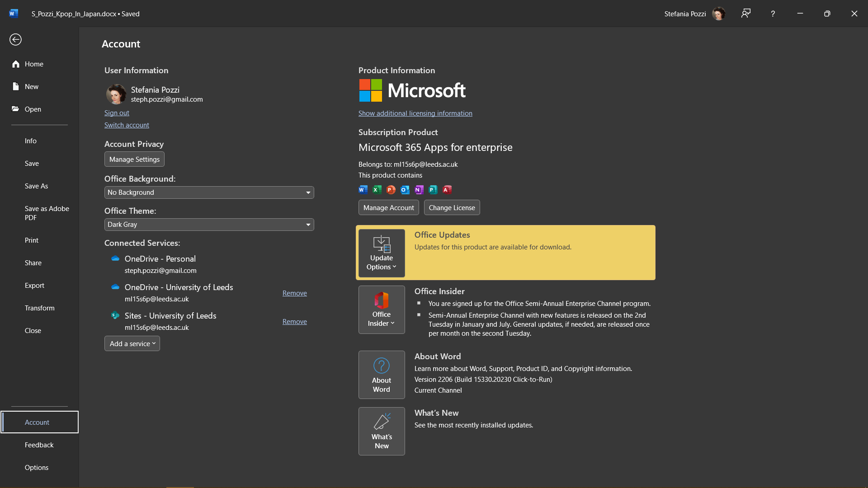The height and width of the screenshot is (488, 868).
Task: Click the Change License button
Action: coord(452,208)
